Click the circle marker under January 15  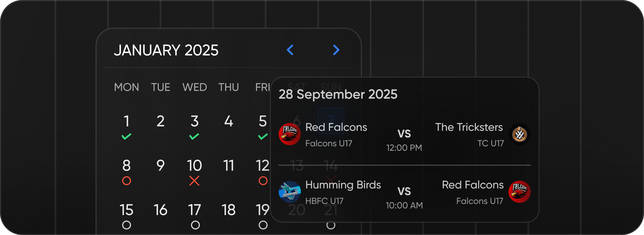click(126, 225)
